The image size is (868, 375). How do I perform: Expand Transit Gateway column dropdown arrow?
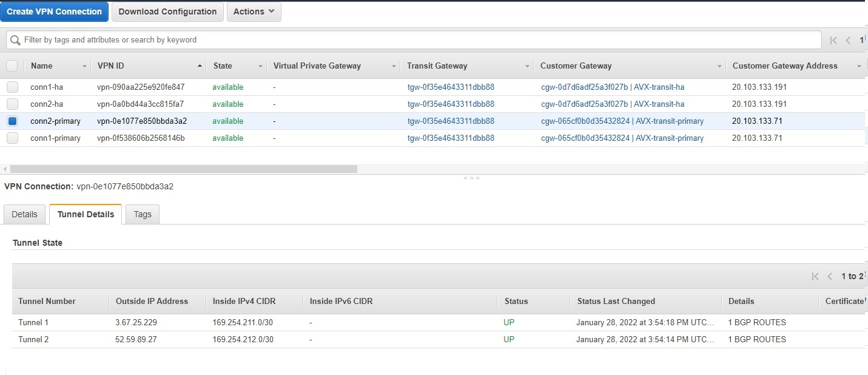(x=527, y=66)
